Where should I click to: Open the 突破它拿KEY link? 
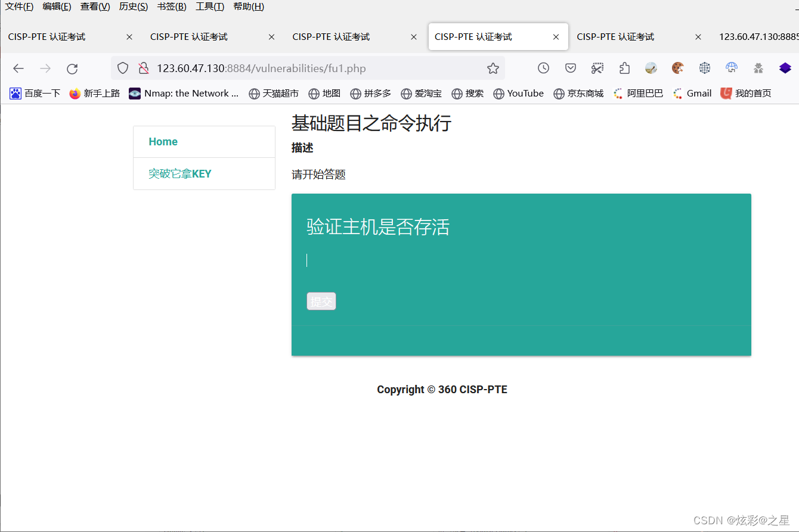180,173
